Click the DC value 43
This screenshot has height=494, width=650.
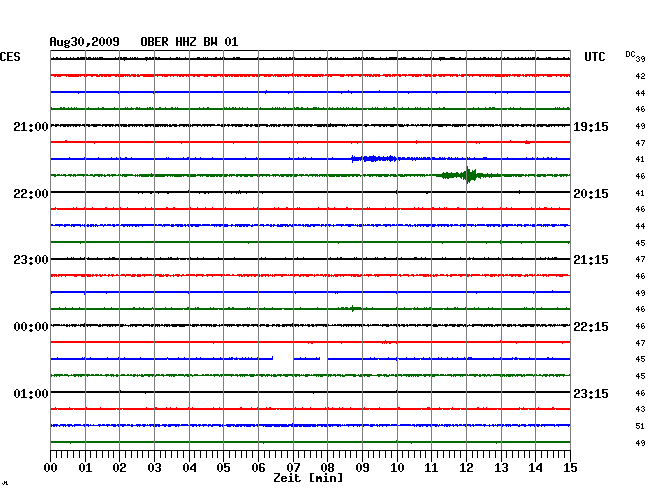tap(640, 409)
